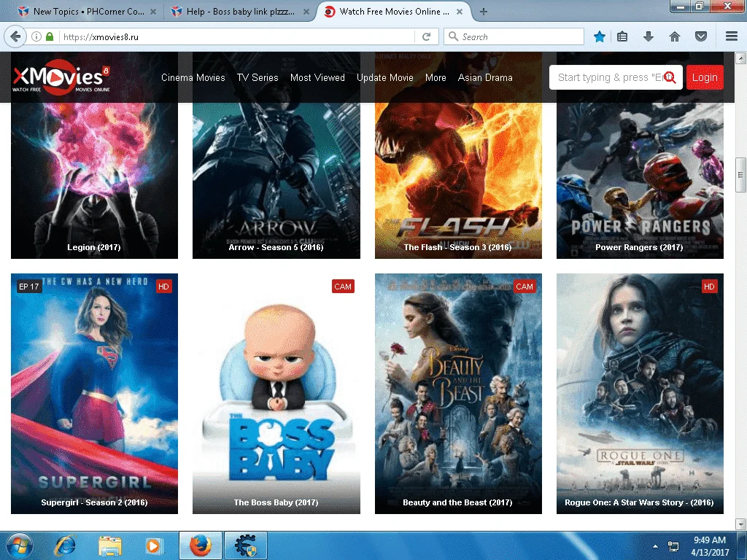Viewport: 747px width, 560px height.
Task: Click the Beauty and the Beast (2017) title
Action: 457,502
